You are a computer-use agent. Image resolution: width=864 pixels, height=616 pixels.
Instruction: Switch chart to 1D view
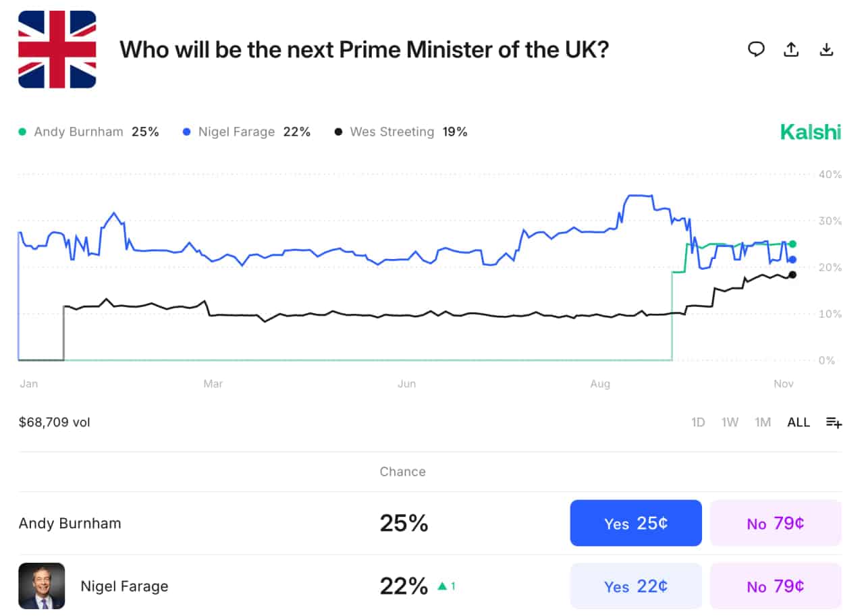coord(698,422)
